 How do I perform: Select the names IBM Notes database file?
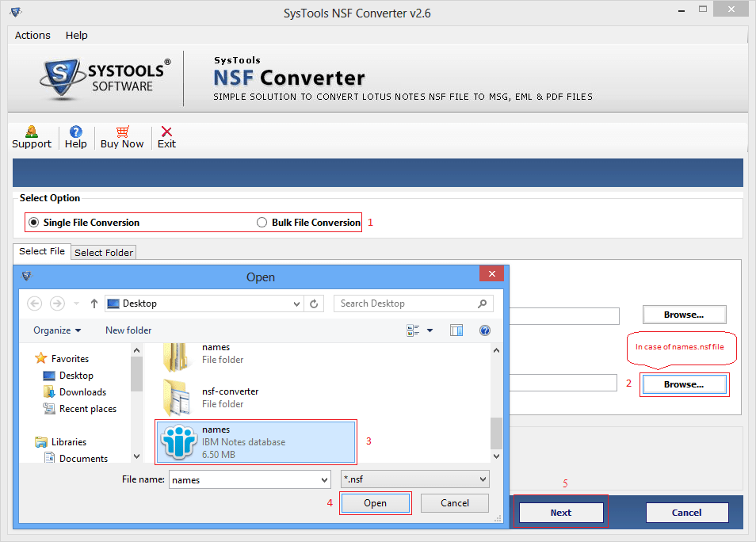256,442
